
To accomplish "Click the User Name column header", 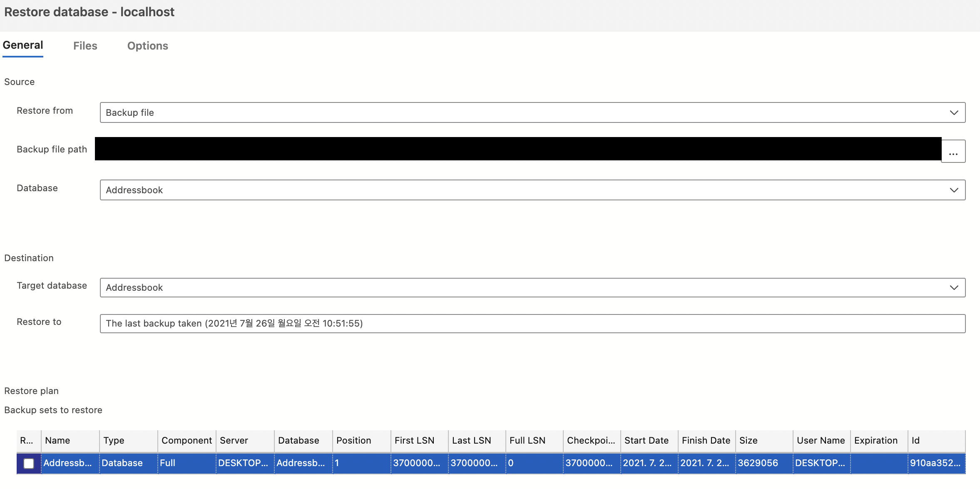I will (821, 441).
